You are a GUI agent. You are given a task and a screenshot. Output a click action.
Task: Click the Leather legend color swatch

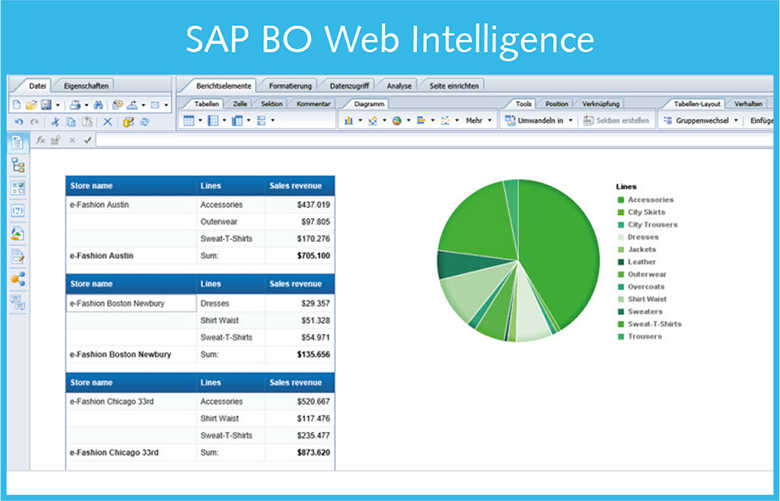tap(621, 262)
